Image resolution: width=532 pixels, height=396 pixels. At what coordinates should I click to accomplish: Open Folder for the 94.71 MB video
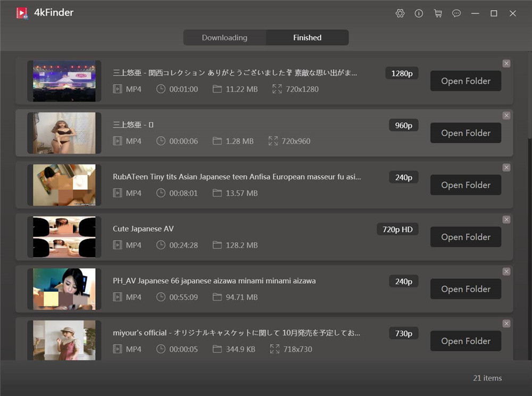465,289
